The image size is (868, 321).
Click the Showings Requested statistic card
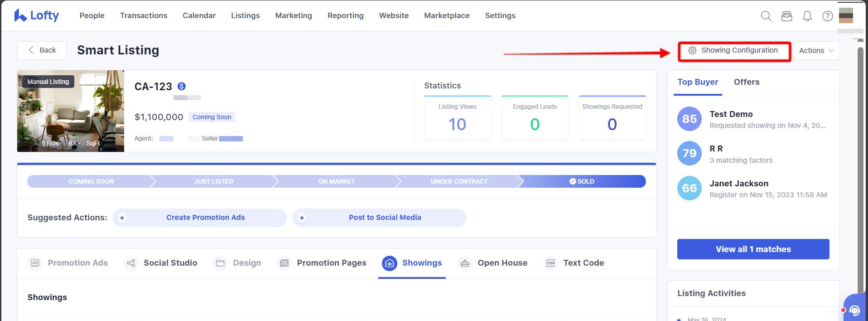(612, 118)
